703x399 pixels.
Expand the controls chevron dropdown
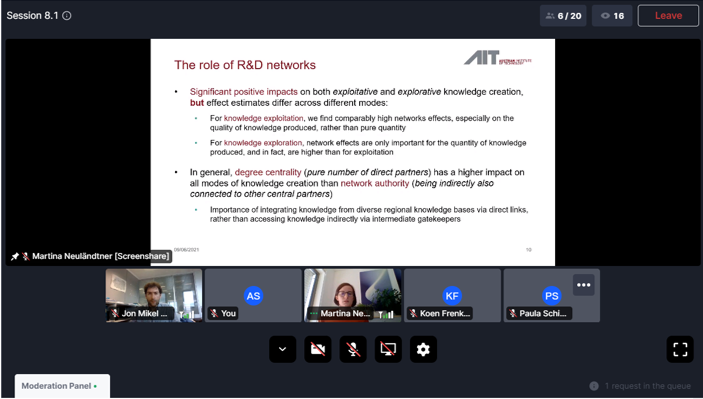[282, 349]
